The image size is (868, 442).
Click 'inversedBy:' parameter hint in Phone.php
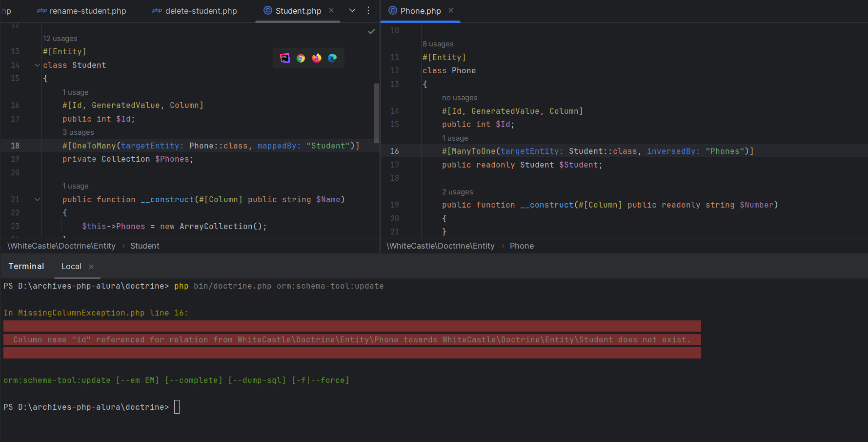673,151
